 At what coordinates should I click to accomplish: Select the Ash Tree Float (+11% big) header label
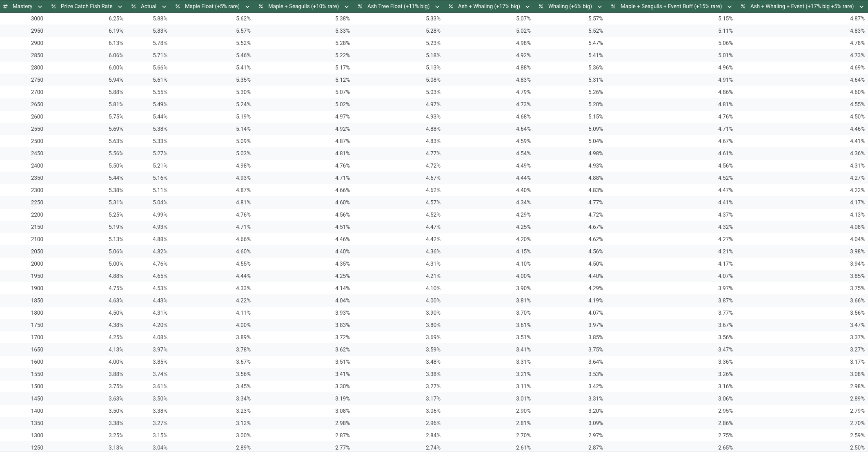point(398,6)
